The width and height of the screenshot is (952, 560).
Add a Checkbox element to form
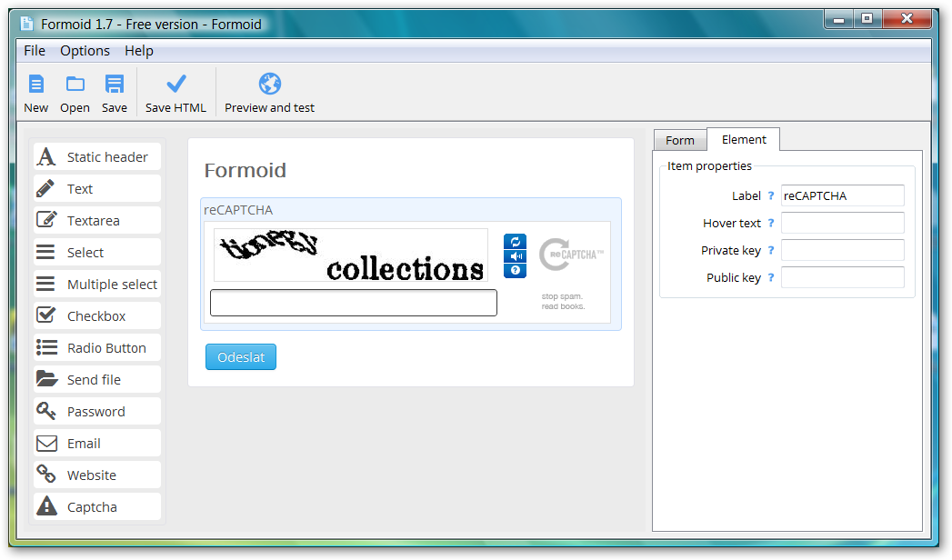[x=98, y=315]
